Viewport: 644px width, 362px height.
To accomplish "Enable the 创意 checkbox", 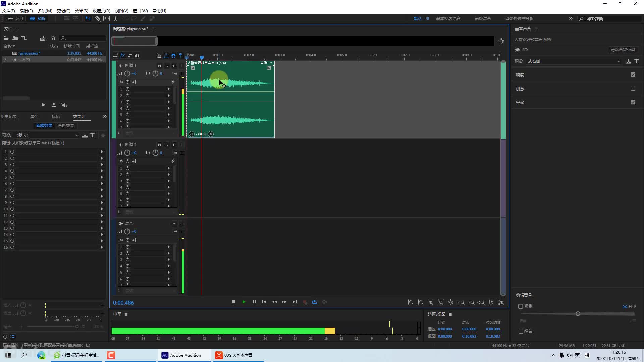I will click(633, 88).
